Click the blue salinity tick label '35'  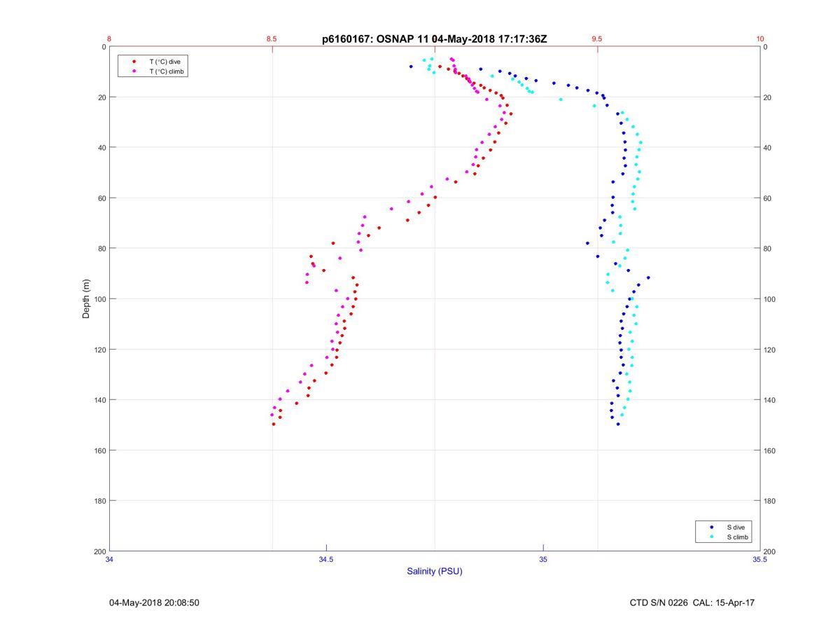point(543,560)
